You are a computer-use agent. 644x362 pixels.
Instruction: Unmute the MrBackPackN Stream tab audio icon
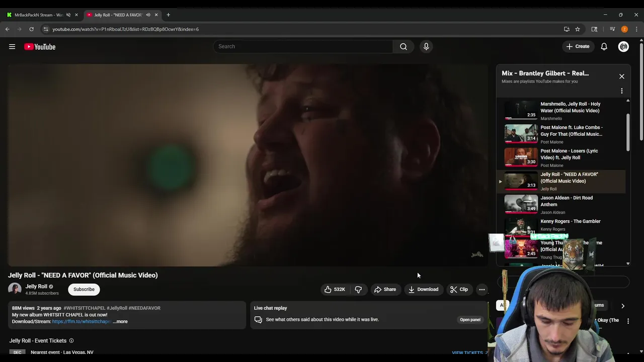click(x=68, y=15)
